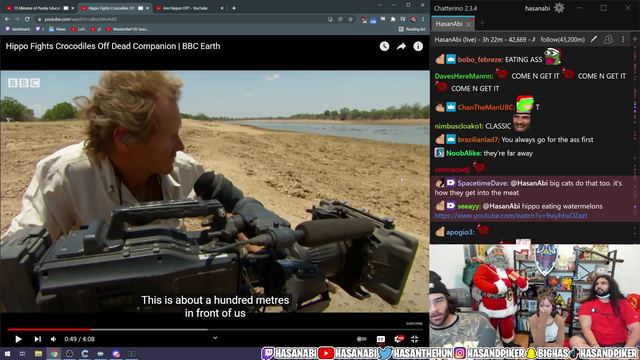Viewport: 640px width, 360px height.
Task: Open Chatterino split three-dot menu
Action: coord(623,39)
